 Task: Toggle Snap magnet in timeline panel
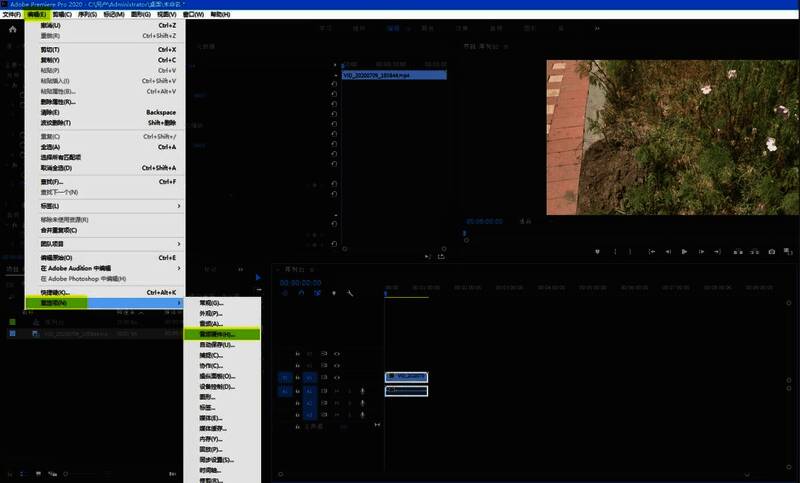click(x=301, y=293)
